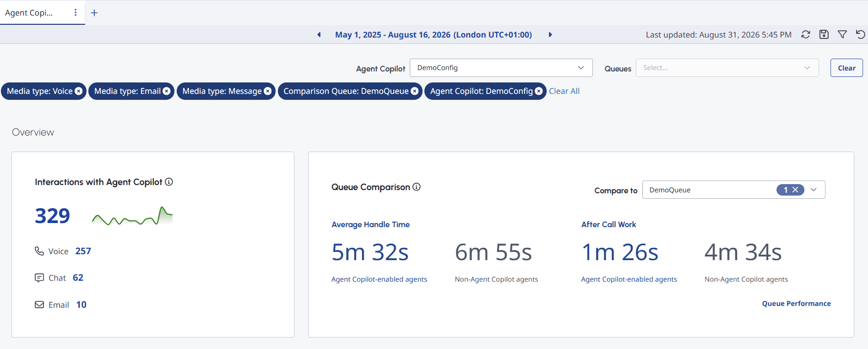This screenshot has width=868, height=349.
Task: Click the Media type: Voice chip label
Action: click(40, 91)
